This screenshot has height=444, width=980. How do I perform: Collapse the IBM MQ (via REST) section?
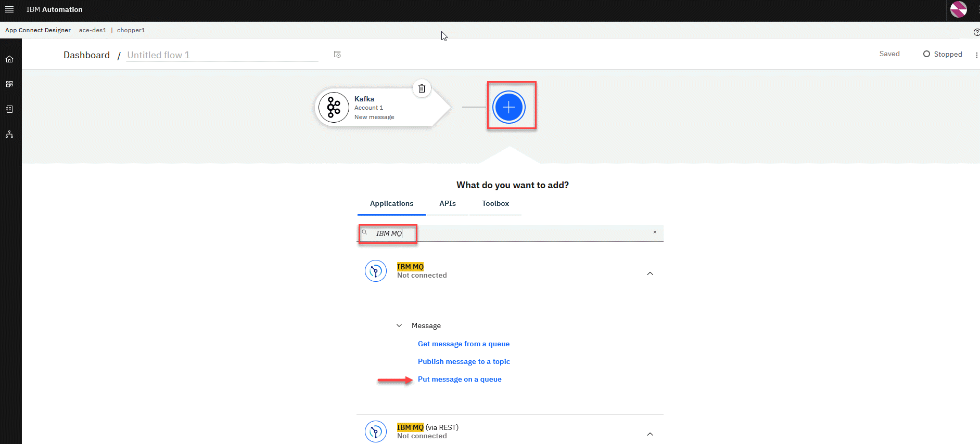tap(650, 434)
